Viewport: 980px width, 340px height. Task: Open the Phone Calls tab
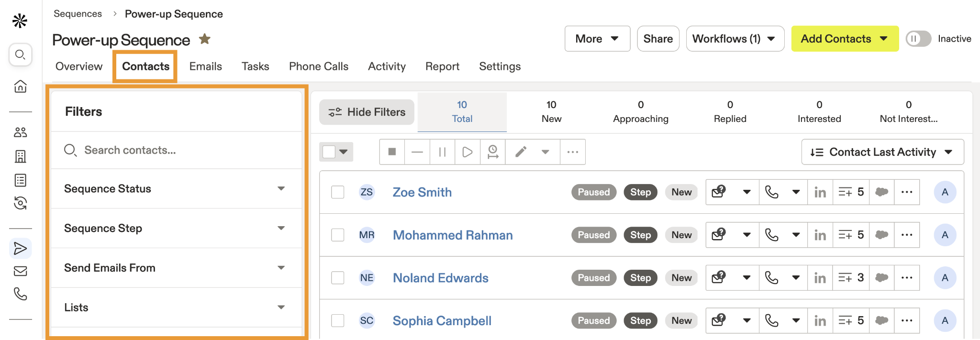[318, 66]
